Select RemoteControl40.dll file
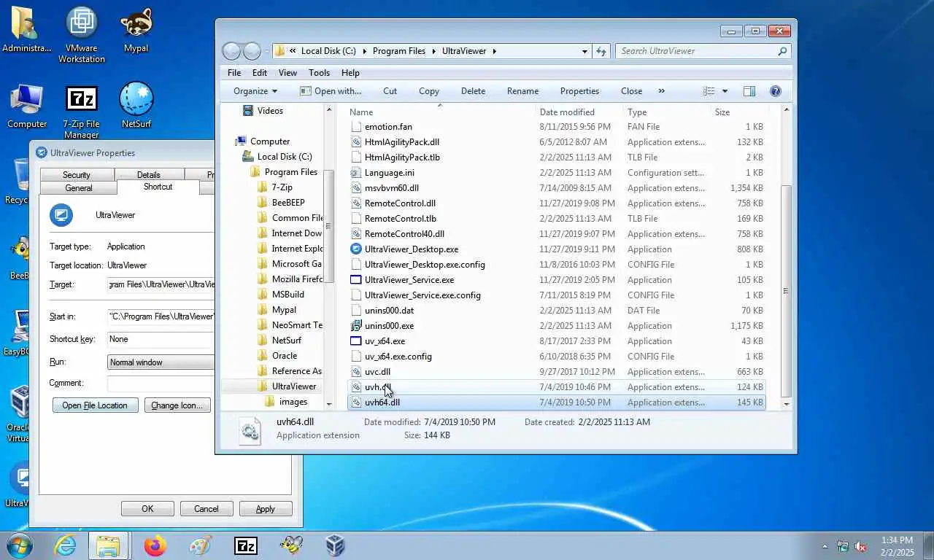The image size is (934, 560). click(404, 234)
